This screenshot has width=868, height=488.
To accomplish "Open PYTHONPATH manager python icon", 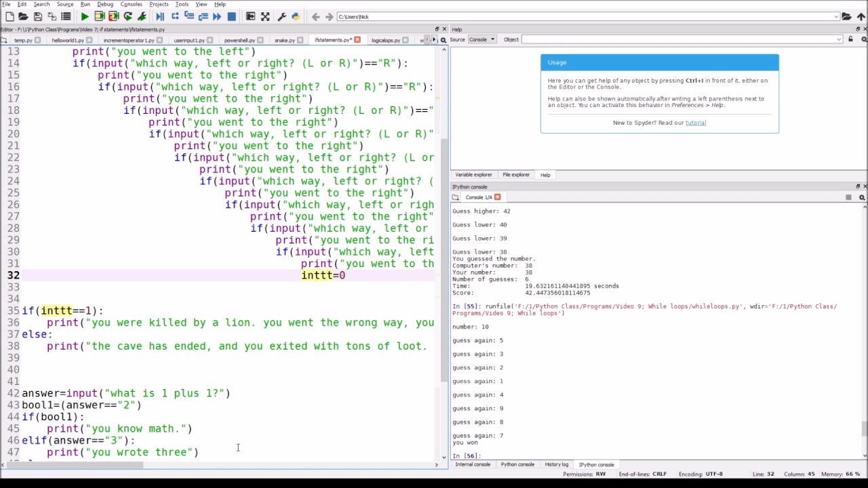I will pyautogui.click(x=296, y=16).
